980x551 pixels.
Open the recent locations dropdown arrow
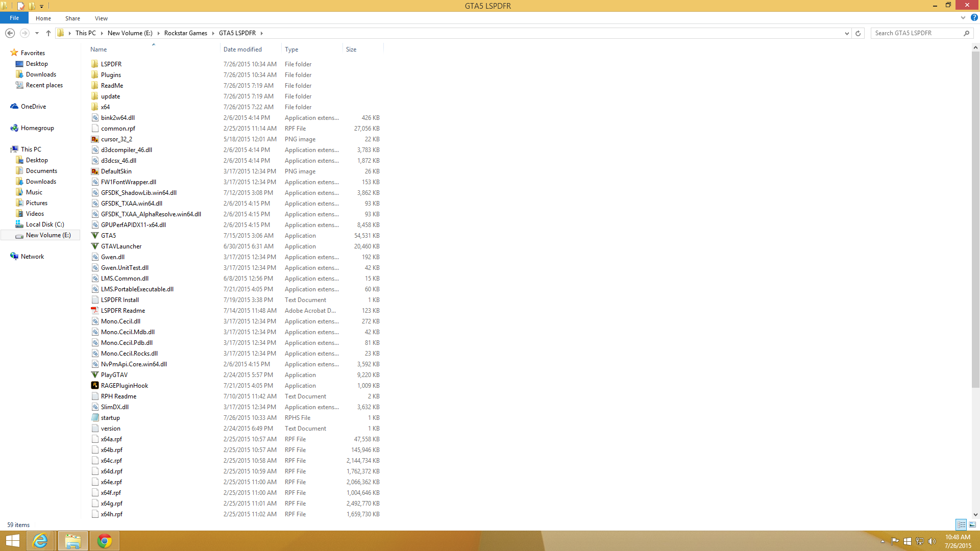[37, 33]
